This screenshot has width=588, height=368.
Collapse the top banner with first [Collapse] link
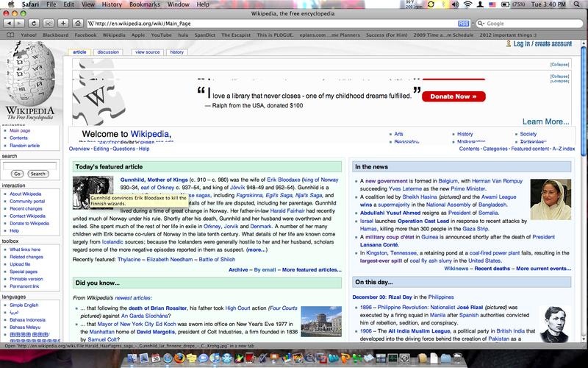(x=559, y=65)
